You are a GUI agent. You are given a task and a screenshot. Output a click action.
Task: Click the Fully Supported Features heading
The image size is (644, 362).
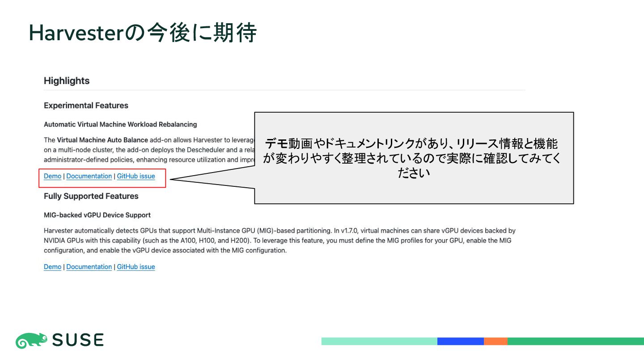[91, 196]
